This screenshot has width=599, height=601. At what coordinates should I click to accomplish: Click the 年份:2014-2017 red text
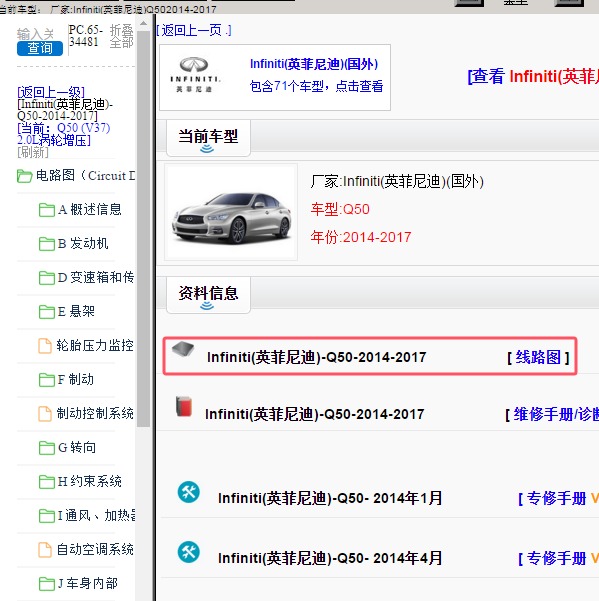361,237
